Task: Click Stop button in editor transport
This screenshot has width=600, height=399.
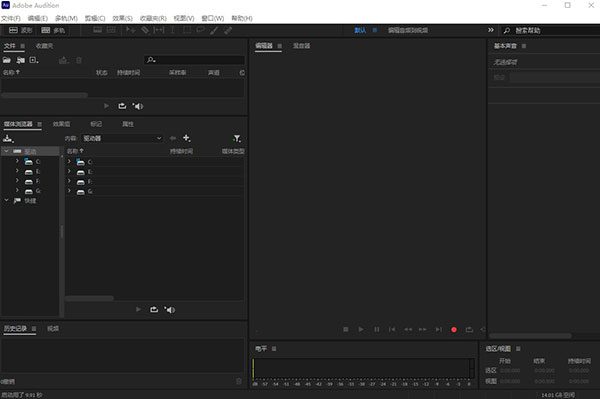Action: [x=346, y=329]
